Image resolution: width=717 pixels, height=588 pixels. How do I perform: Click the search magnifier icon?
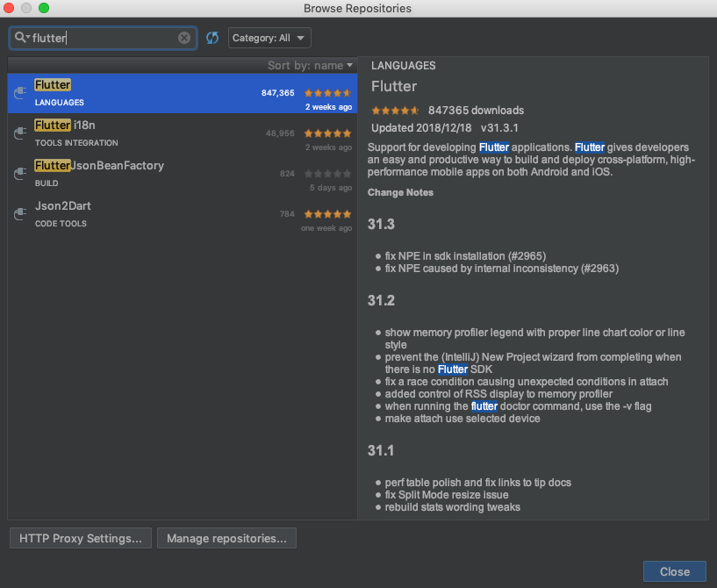pyautogui.click(x=20, y=37)
